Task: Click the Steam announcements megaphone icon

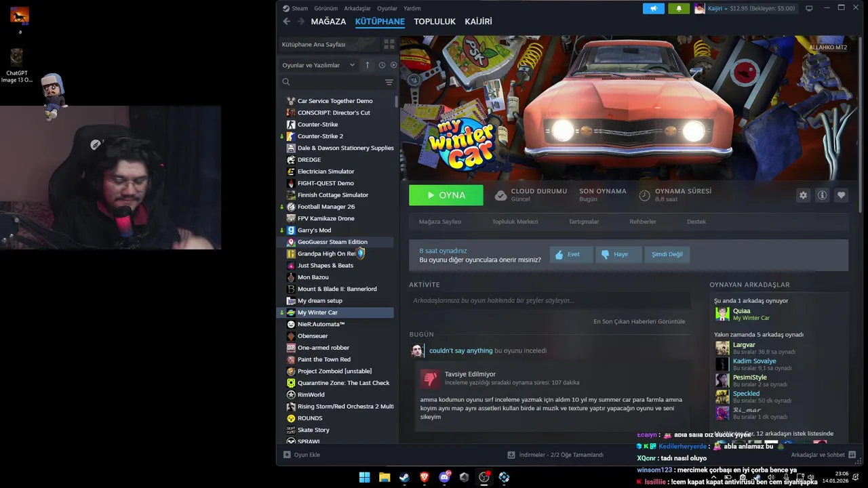Action: pyautogui.click(x=654, y=9)
